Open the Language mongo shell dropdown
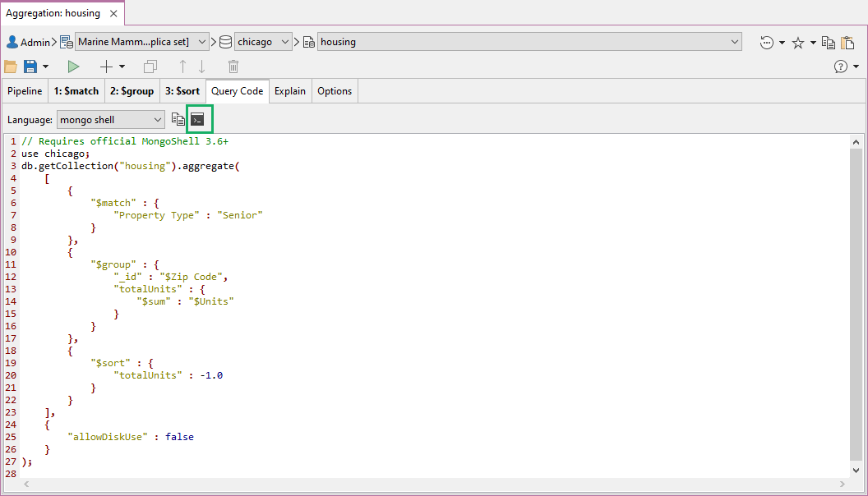Image resolution: width=868 pixels, height=496 pixels. coord(111,119)
